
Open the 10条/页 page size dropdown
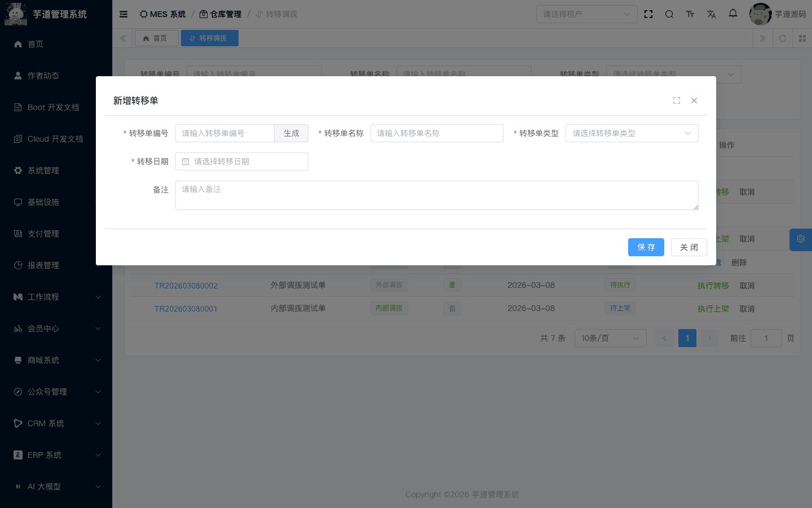(x=610, y=338)
